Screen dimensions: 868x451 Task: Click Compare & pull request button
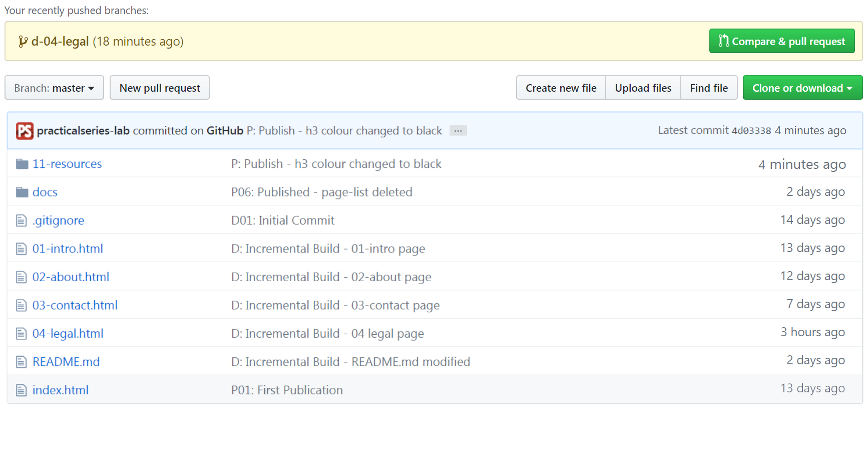coord(782,41)
